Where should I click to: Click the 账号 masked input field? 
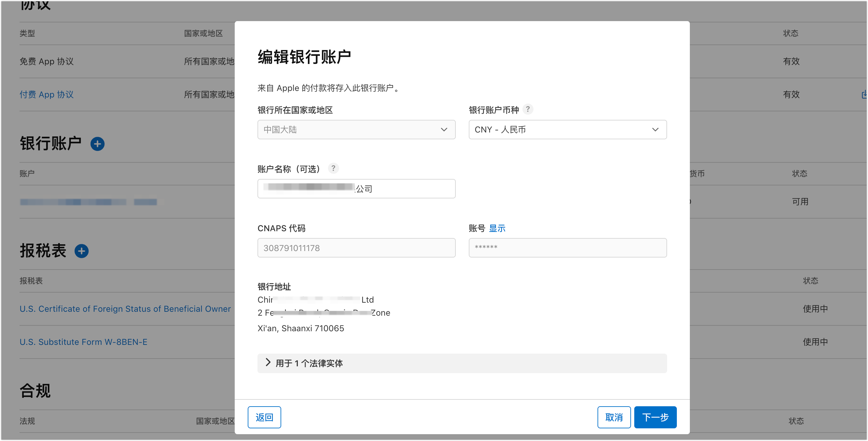(x=567, y=248)
